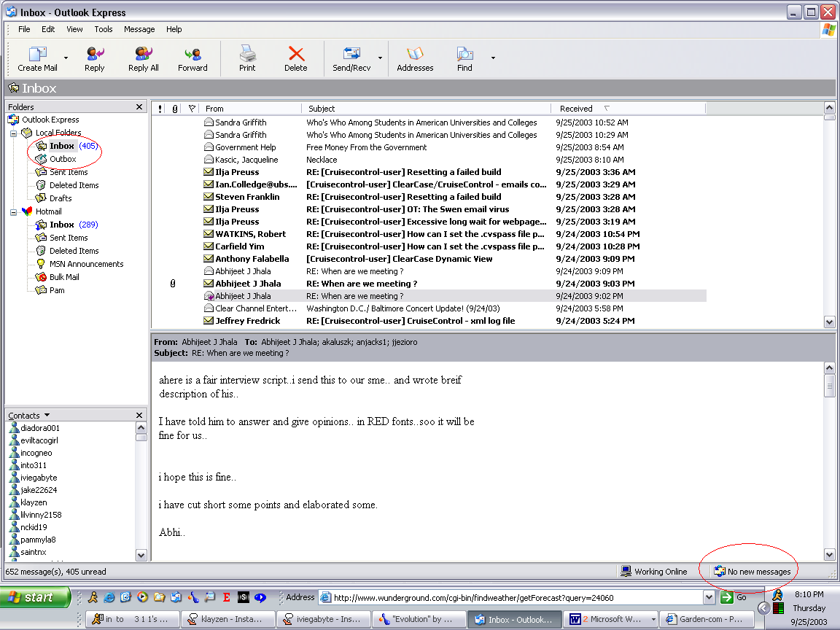The width and height of the screenshot is (840, 630).
Task: Collapse the Local Folders tree node
Action: pos(13,133)
